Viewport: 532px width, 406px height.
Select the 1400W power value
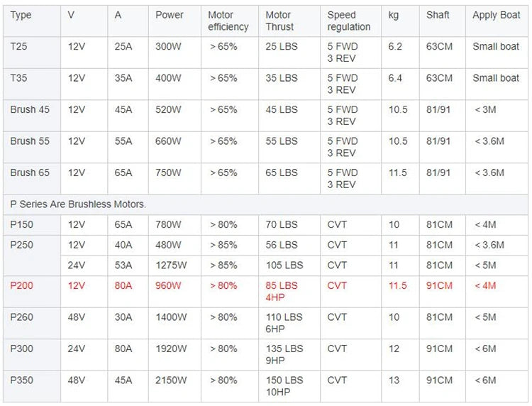pos(171,317)
